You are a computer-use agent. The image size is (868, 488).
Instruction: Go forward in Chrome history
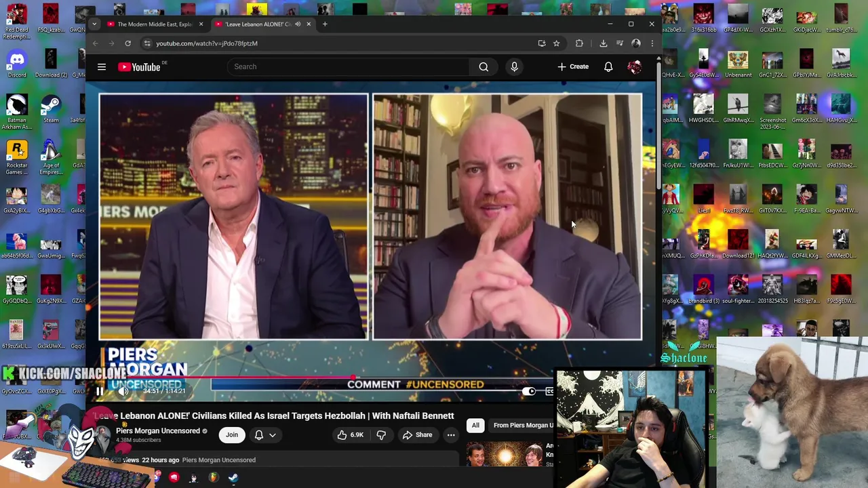click(111, 43)
